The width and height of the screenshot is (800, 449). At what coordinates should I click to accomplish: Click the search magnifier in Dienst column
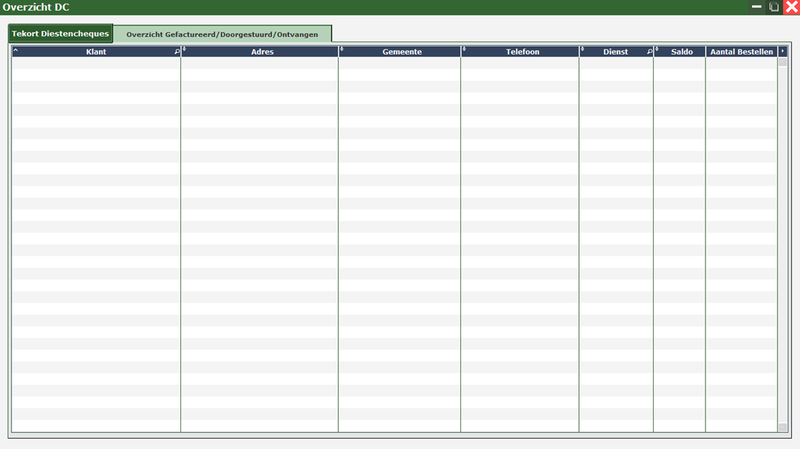(x=649, y=51)
